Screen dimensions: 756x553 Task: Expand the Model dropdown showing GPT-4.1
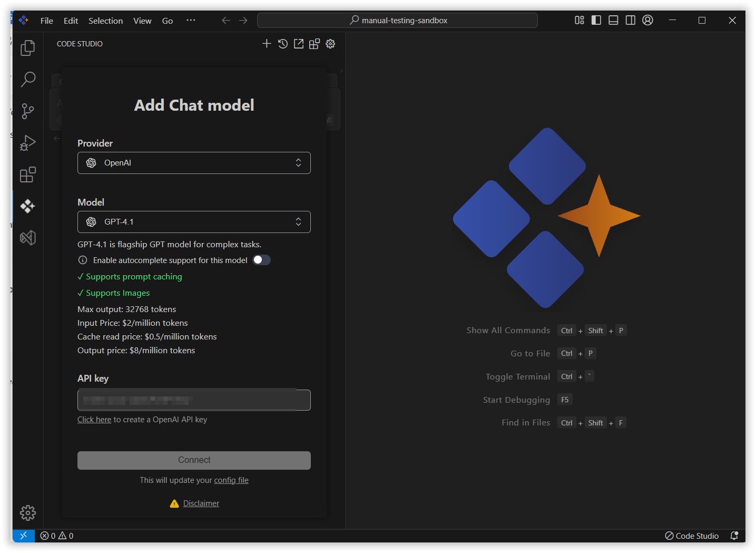tap(194, 222)
